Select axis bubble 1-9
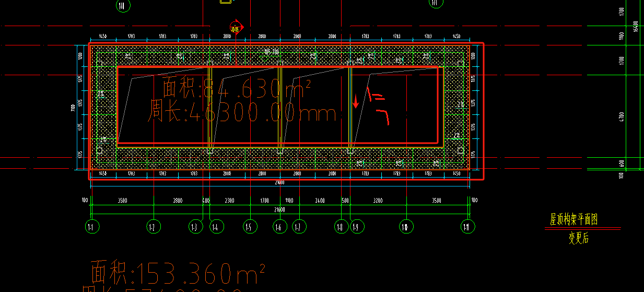Viewport: 644px width, 292px height. (x=357, y=227)
